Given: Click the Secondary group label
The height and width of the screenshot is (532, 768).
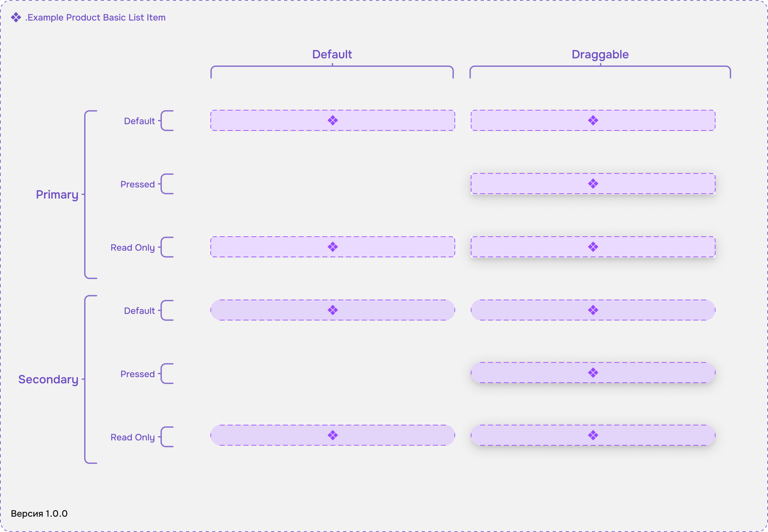Looking at the screenshot, I should tap(48, 380).
